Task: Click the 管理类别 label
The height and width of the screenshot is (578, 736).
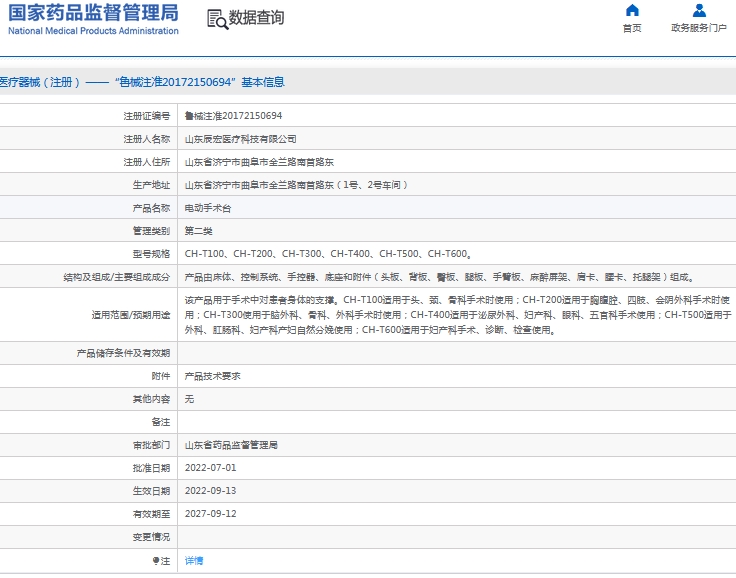Action: pyautogui.click(x=151, y=231)
